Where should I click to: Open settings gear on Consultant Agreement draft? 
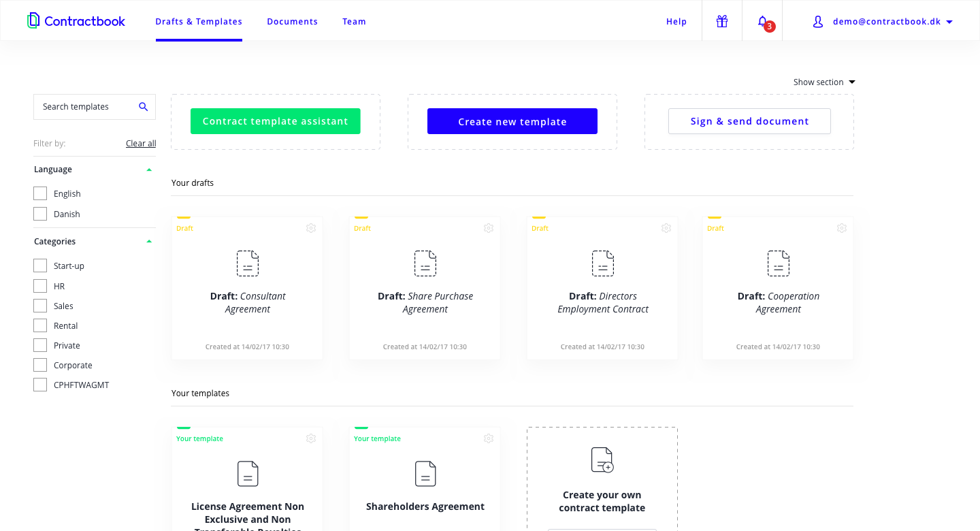311,228
